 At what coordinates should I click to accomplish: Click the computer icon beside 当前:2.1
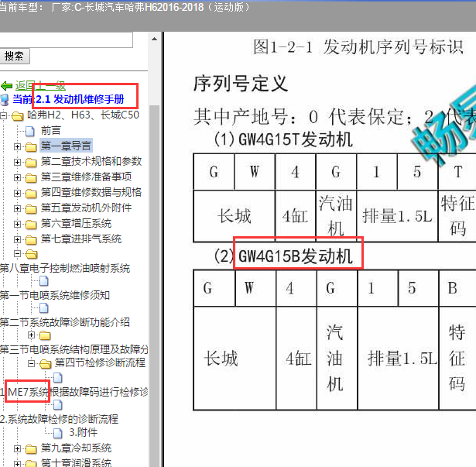[x=5, y=99]
